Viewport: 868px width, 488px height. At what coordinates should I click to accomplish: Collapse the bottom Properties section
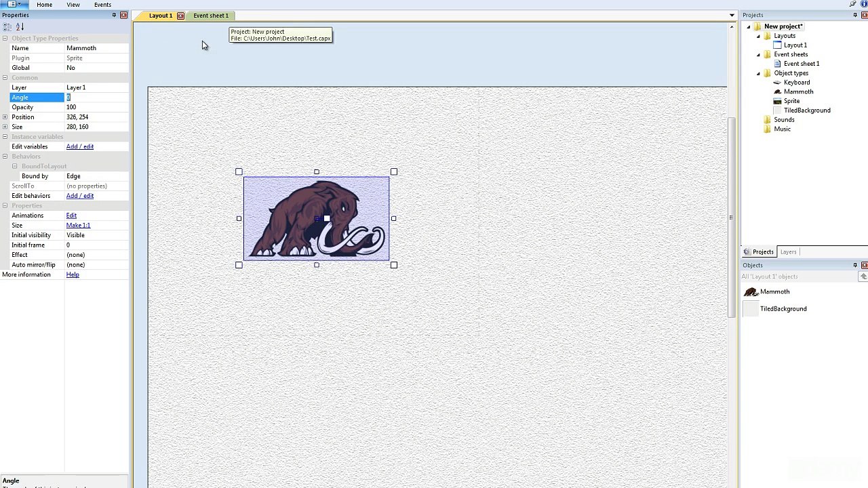pos(5,205)
